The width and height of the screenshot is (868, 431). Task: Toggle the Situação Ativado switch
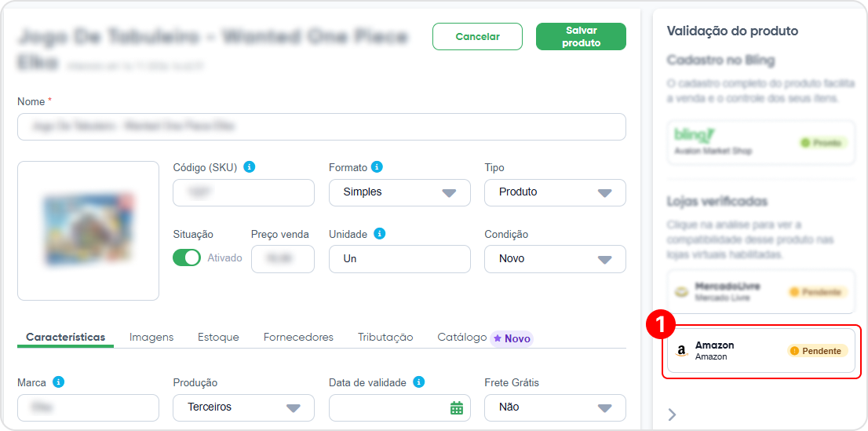(187, 258)
